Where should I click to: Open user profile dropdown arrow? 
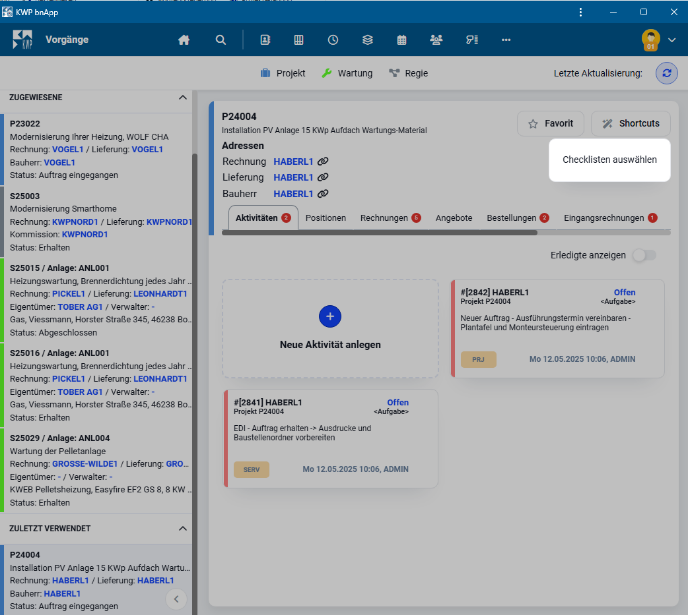(x=671, y=40)
